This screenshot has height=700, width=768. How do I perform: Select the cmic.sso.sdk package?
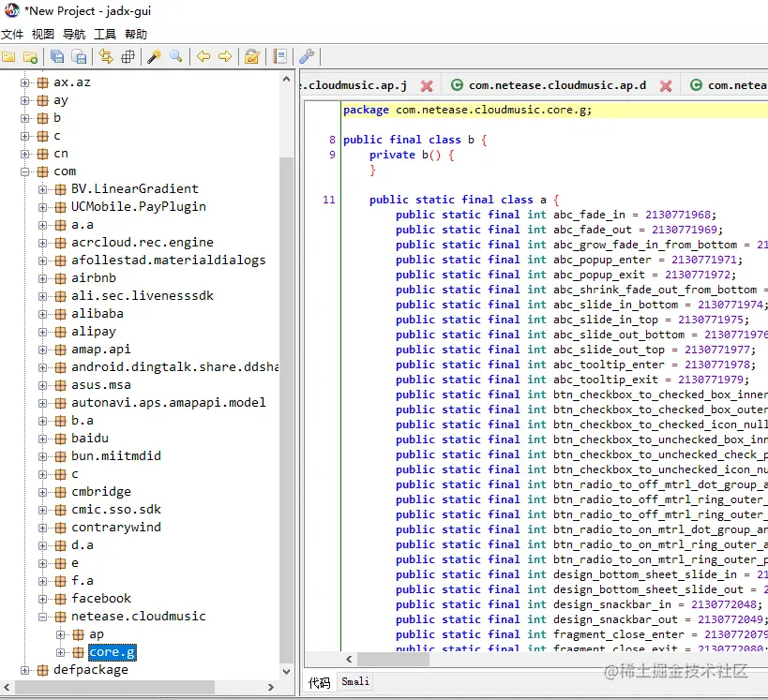point(116,510)
